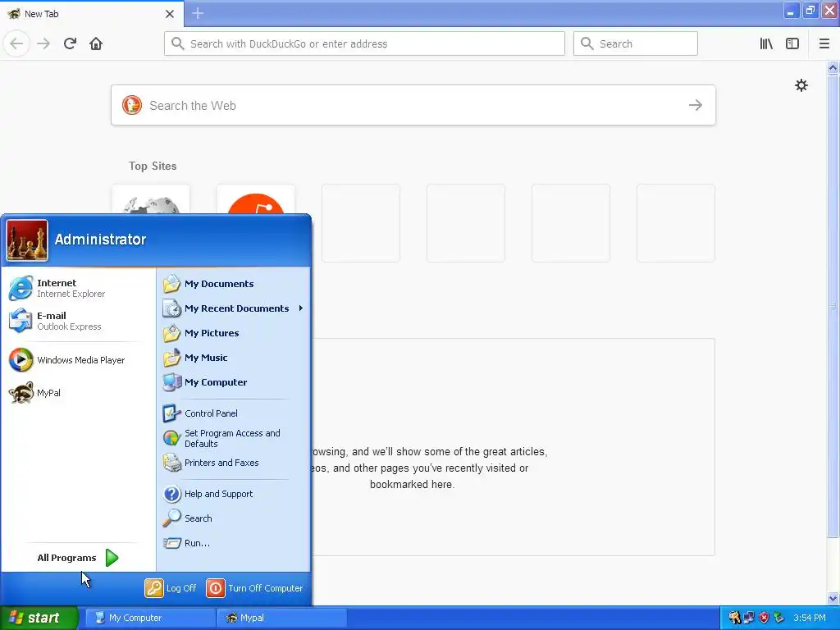840x630 pixels.
Task: Launch Internet Explorer from Start menu
Action: (78, 288)
